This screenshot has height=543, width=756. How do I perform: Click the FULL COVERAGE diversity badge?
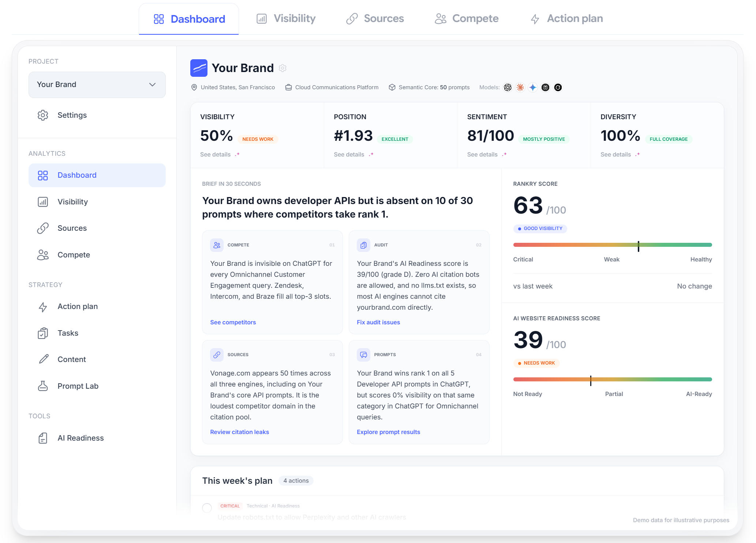[669, 139]
